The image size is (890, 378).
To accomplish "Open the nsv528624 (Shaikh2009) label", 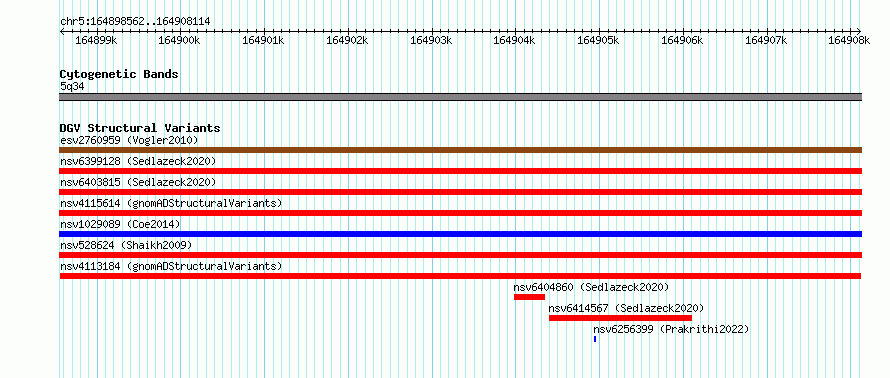I will [x=126, y=245].
